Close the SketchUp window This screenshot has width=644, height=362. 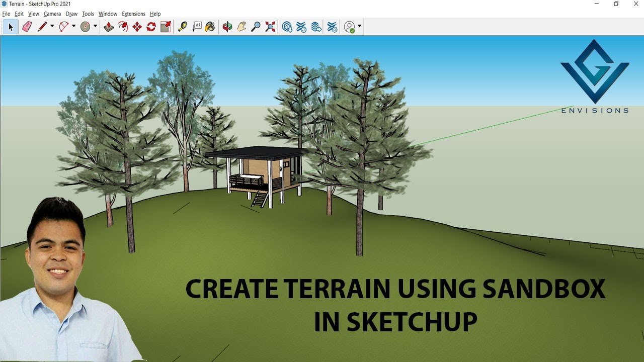pyautogui.click(x=635, y=4)
